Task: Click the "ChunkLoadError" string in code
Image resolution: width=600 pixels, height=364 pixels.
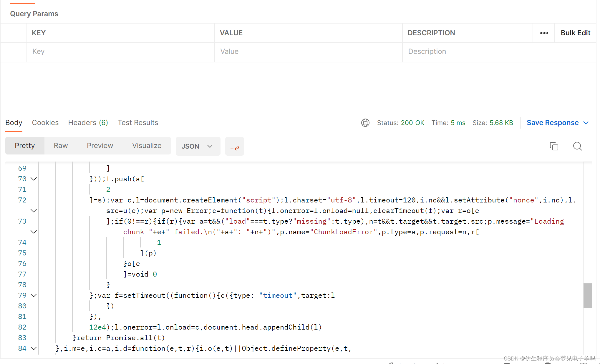Action: 344,232
